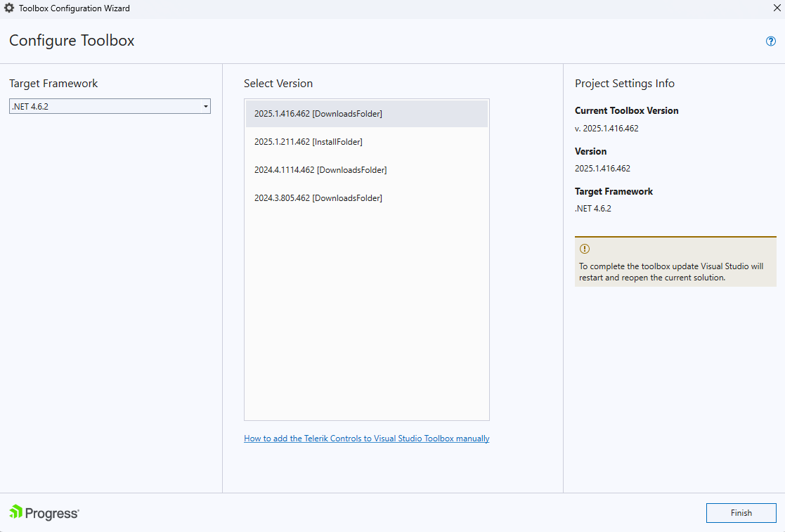Open the .NET 4.6.2 framework combo box
785x532 pixels.
110,106
